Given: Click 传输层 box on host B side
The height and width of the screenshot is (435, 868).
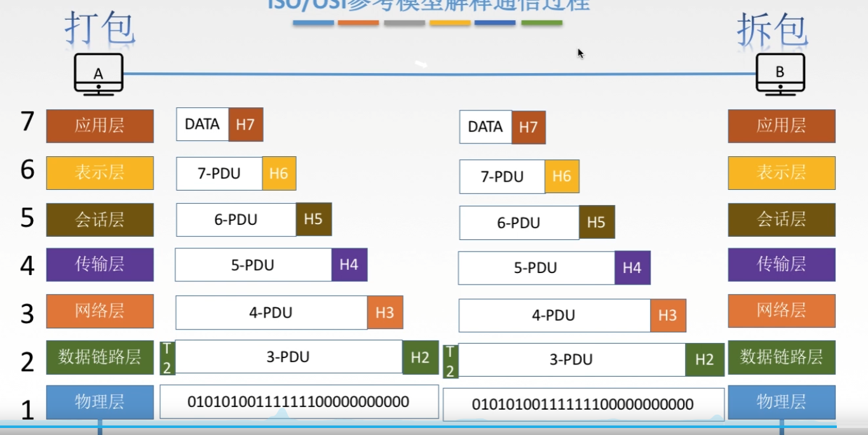Looking at the screenshot, I should [782, 264].
